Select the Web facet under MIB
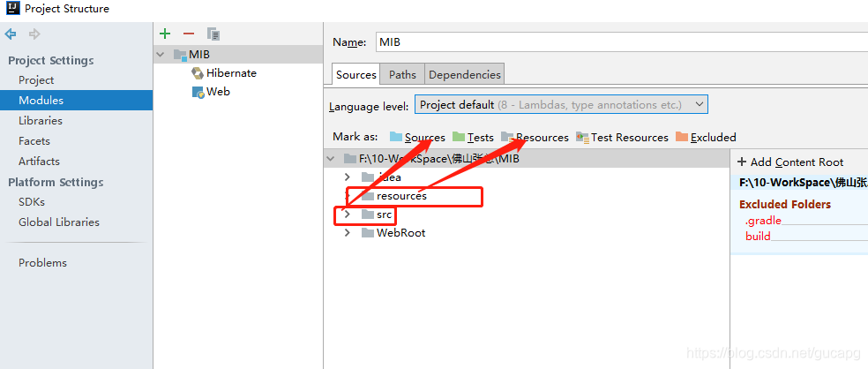 [218, 92]
